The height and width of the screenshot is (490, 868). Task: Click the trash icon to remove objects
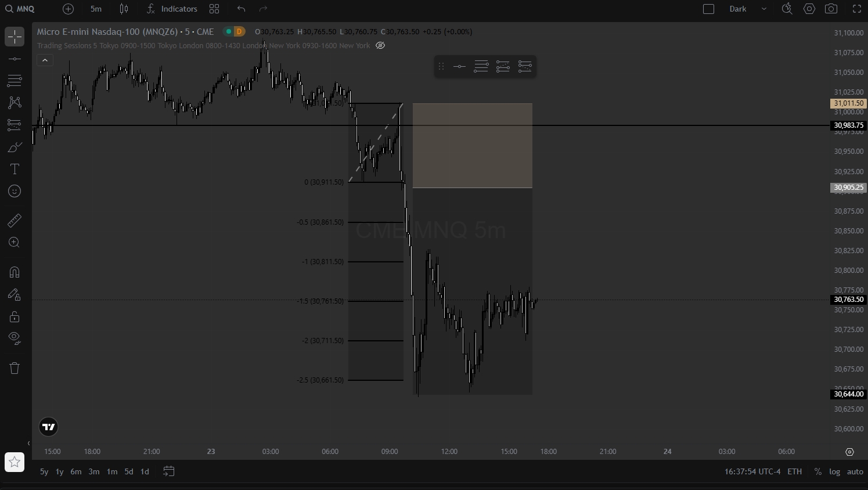pyautogui.click(x=15, y=368)
